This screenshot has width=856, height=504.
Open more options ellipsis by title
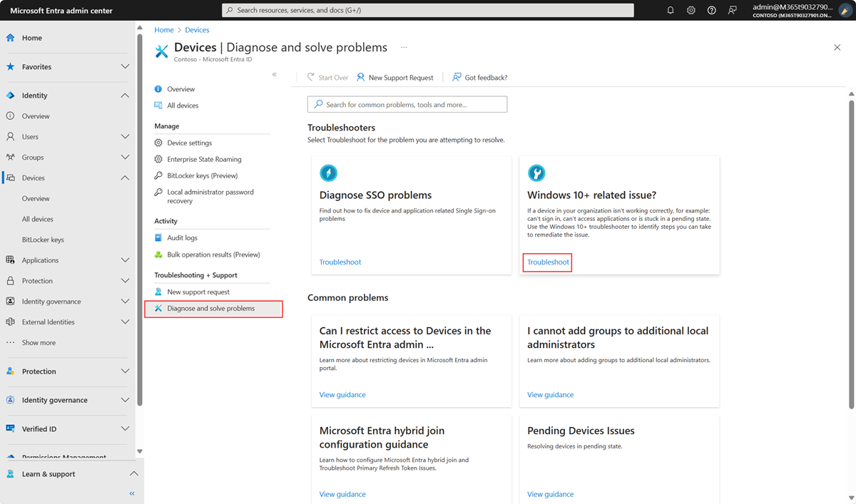click(404, 47)
